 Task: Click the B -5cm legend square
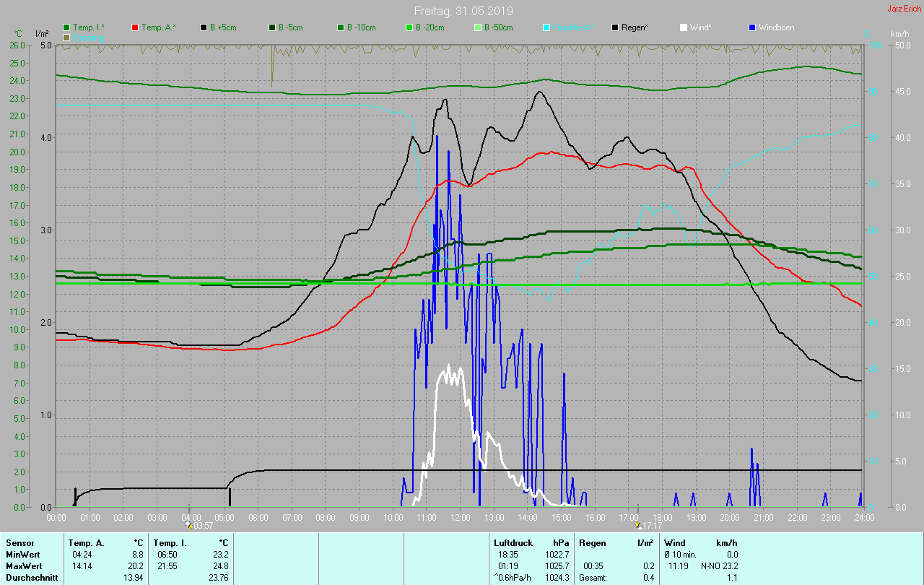(272, 27)
